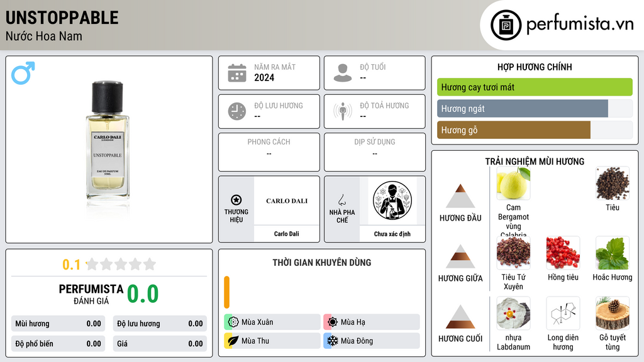The height and width of the screenshot is (362, 644).
Task: Select the Cam Bergamot note image
Action: click(x=513, y=184)
